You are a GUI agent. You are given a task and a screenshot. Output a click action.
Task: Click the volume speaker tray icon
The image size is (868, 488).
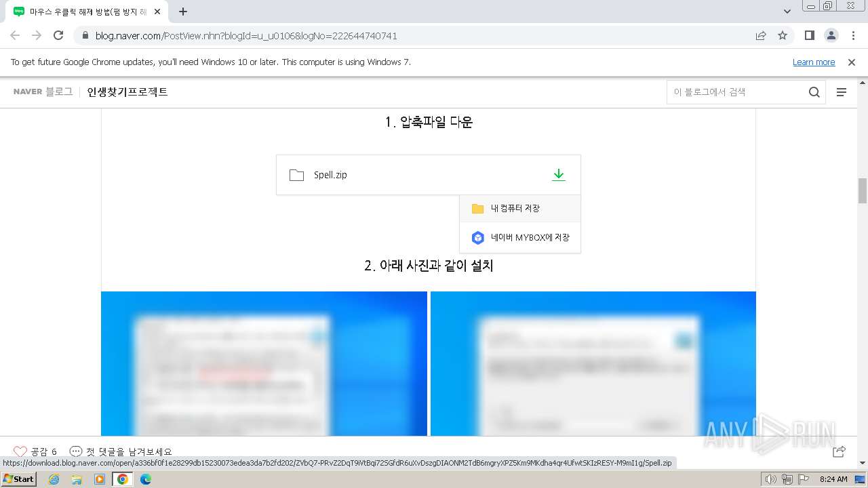coord(771,479)
